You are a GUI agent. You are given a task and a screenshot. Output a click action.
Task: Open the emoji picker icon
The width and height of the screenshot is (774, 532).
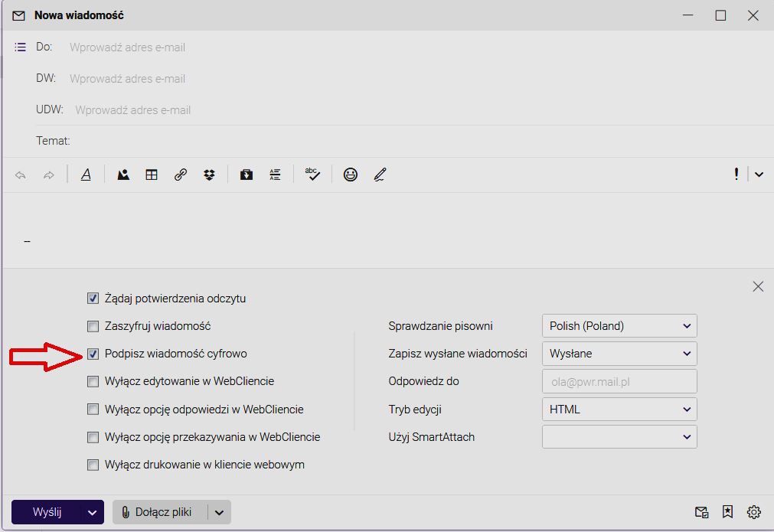point(351,175)
